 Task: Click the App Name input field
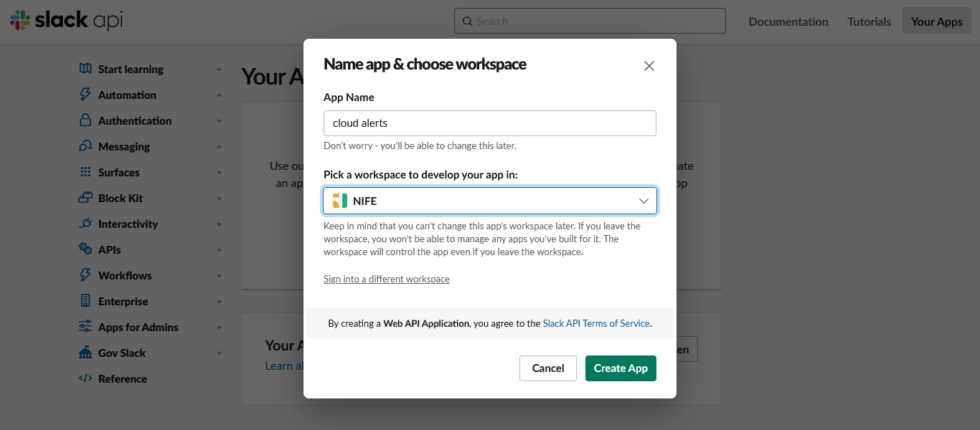(490, 123)
